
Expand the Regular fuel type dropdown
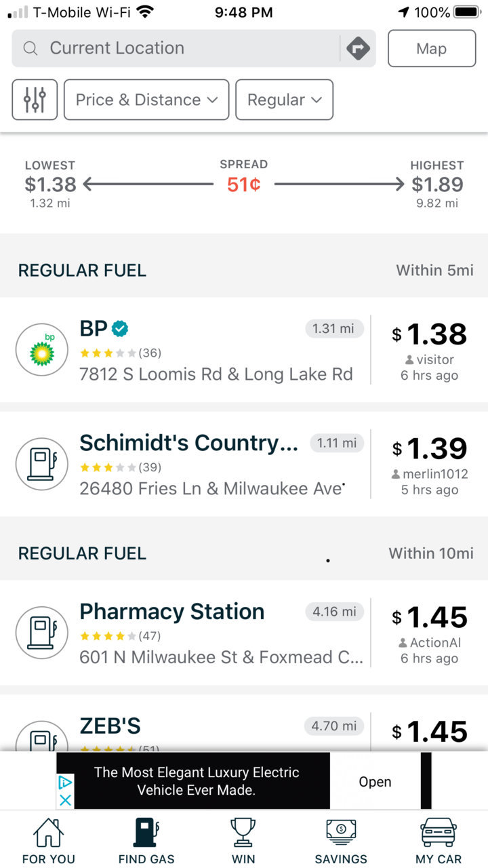284,100
